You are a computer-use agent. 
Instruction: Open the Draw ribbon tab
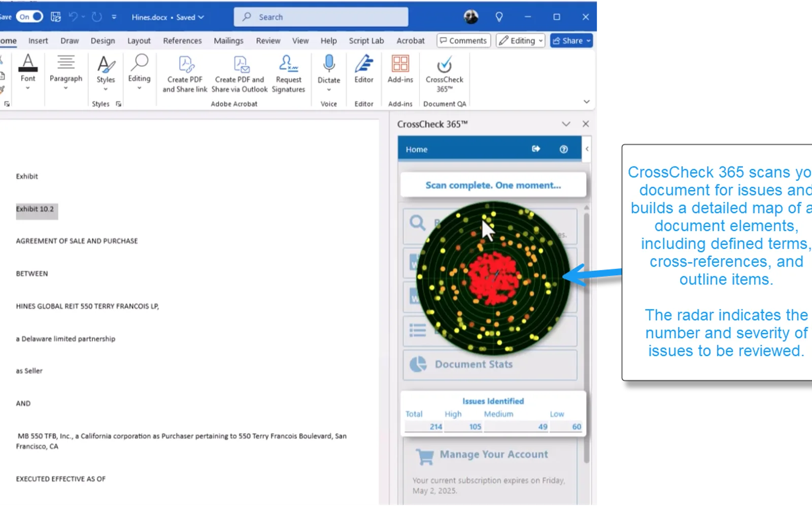pyautogui.click(x=70, y=41)
